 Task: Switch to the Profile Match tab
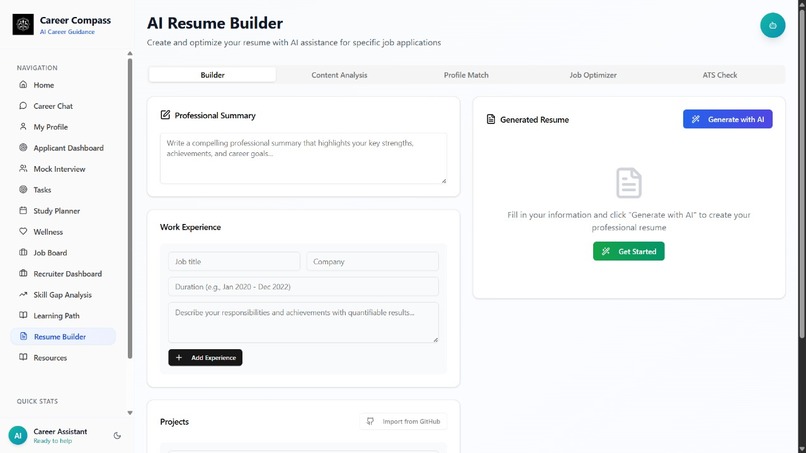point(466,75)
